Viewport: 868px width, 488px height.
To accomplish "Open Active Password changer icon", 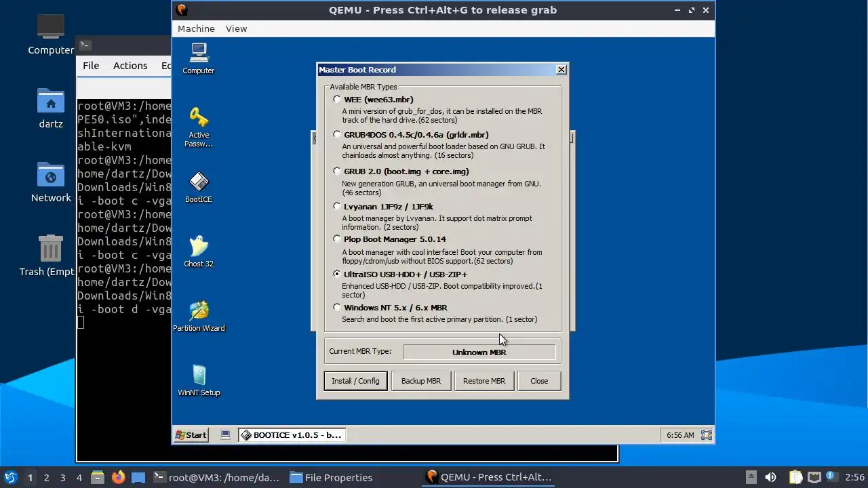I will [199, 127].
